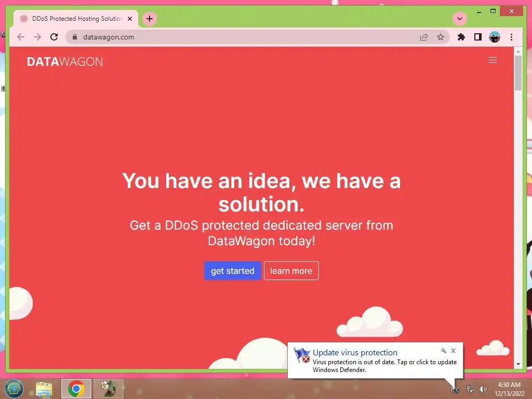Open the Chrome profile avatar
532x399 pixels.
(495, 37)
